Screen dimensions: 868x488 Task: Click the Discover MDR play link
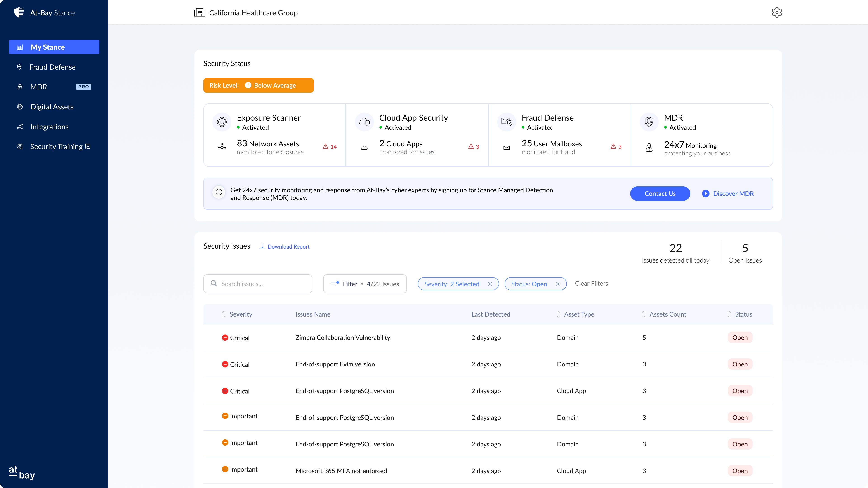[728, 194]
